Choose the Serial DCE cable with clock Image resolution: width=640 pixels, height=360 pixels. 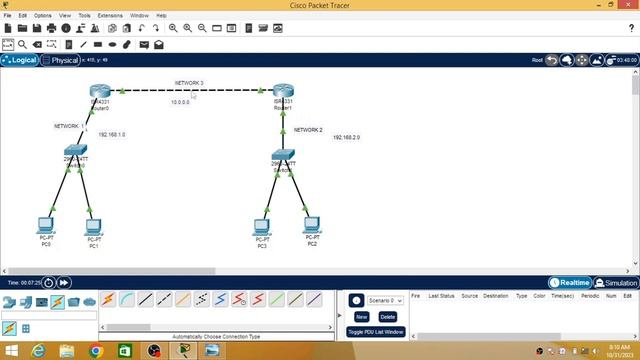(x=239, y=300)
